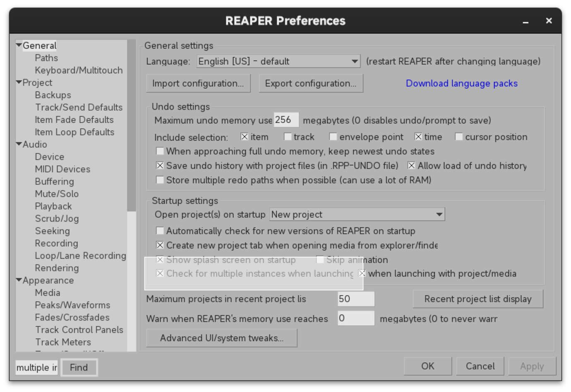Toggle 'Create new project tab when opening media'
This screenshot has width=571, height=392.
coord(160,245)
